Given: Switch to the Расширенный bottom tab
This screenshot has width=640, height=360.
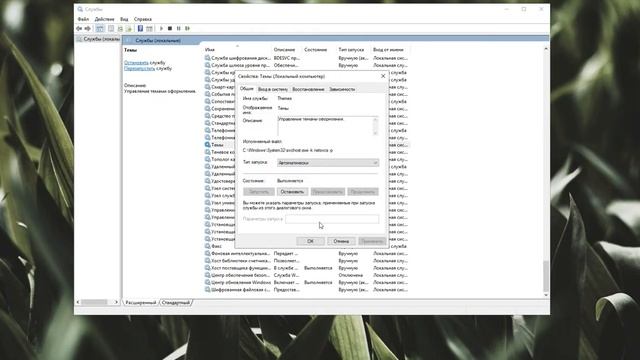Looking at the screenshot, I should point(140,302).
